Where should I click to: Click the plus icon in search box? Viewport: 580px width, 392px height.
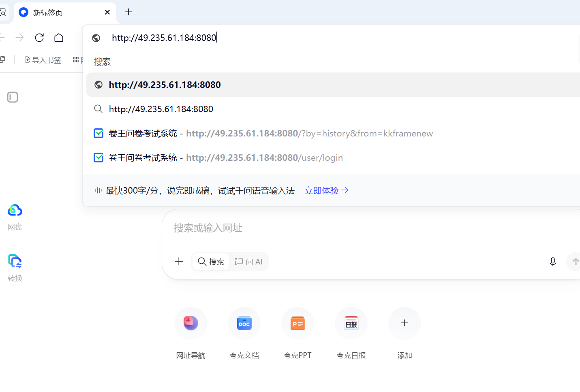click(x=179, y=261)
